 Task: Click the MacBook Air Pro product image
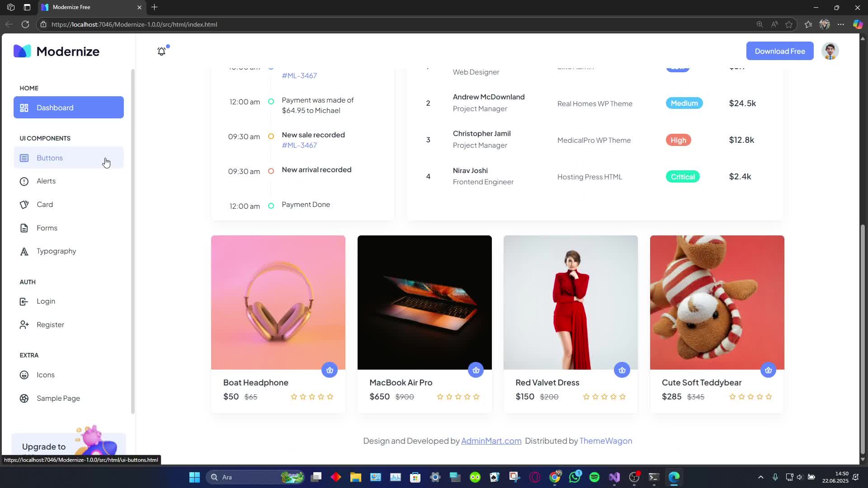(425, 302)
